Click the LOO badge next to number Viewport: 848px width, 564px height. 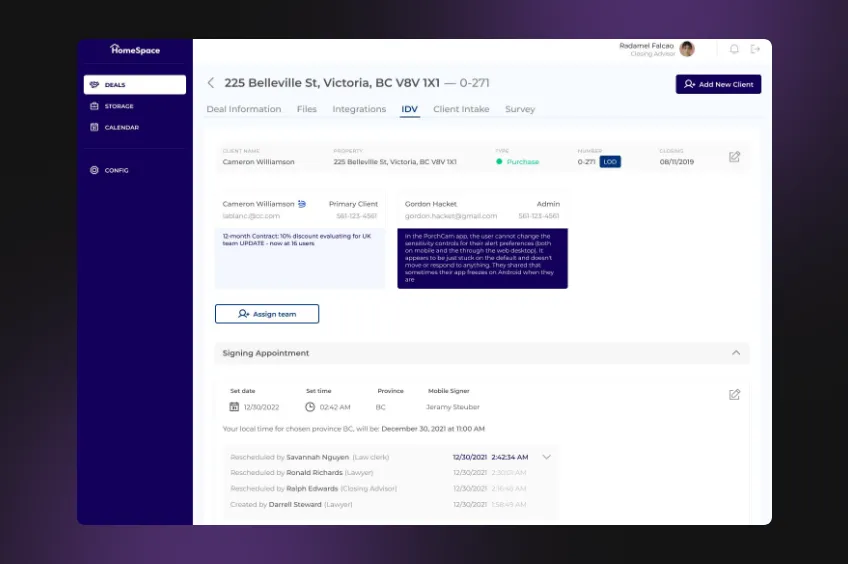(610, 161)
